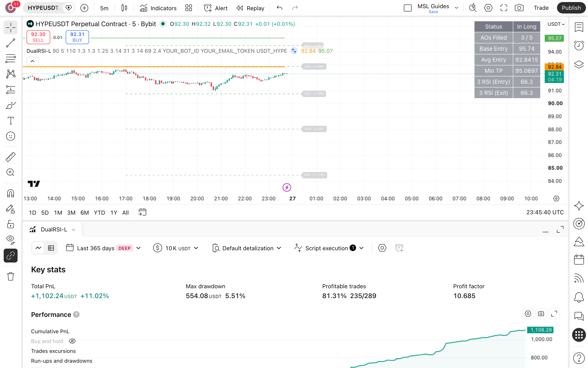Viewport: 588px width, 368px height.
Task: Open the watchlist panel in right sidebar
Action: (579, 27)
